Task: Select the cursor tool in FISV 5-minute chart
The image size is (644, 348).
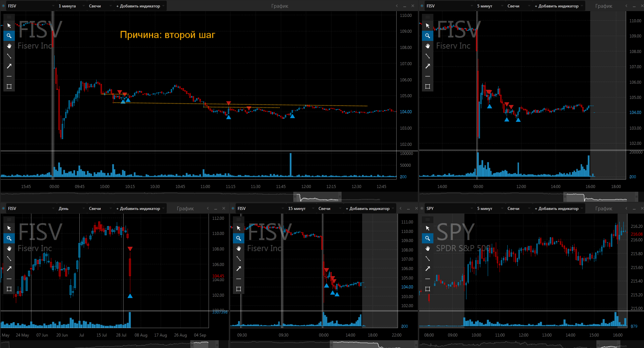Action: (x=428, y=26)
